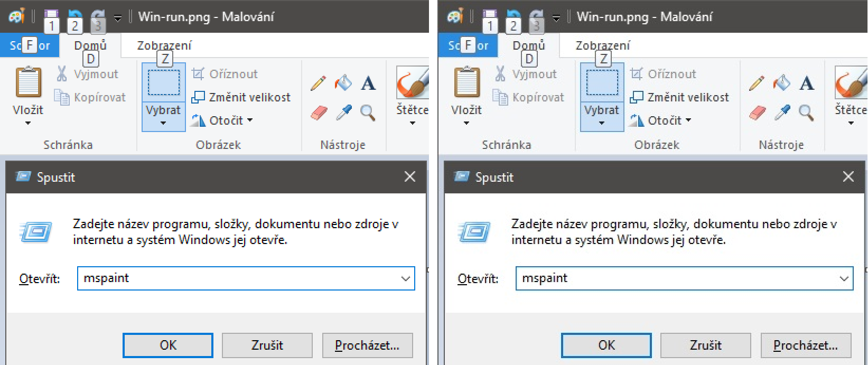Click the Vložit clipboard icon in left window
Viewport: 868px width, 365px height.
[x=28, y=83]
